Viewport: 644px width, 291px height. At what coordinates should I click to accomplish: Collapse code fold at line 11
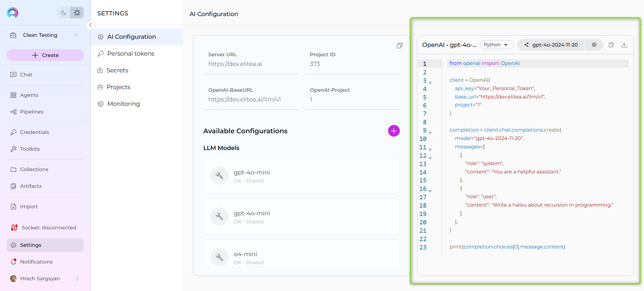[430, 149]
